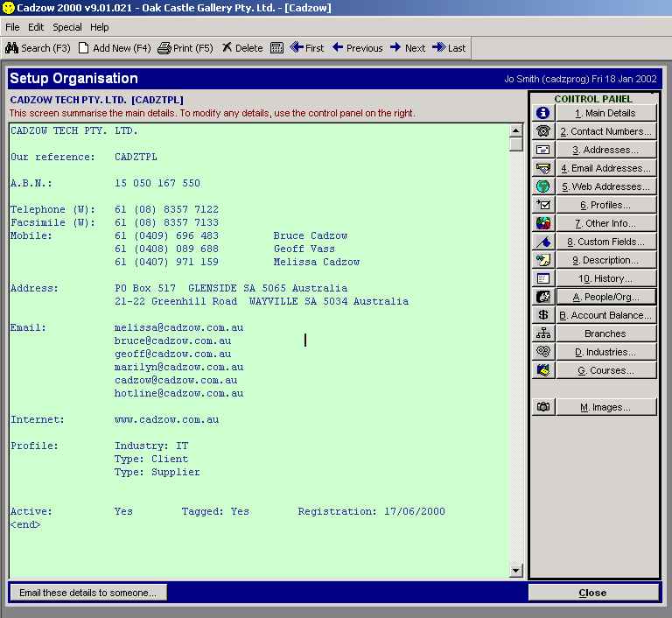Click the Contact Numbers telephone icon
Viewport: 672px width, 618px height.
(543, 131)
